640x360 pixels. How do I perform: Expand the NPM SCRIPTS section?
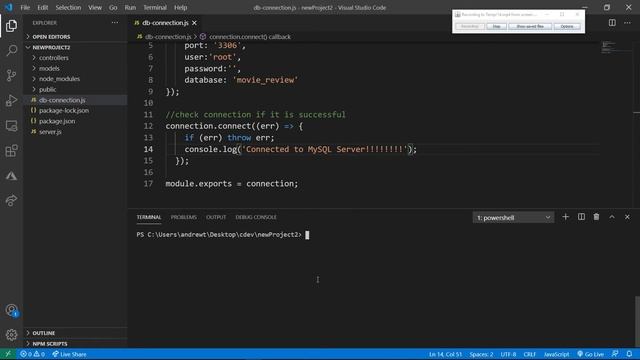coord(76,344)
